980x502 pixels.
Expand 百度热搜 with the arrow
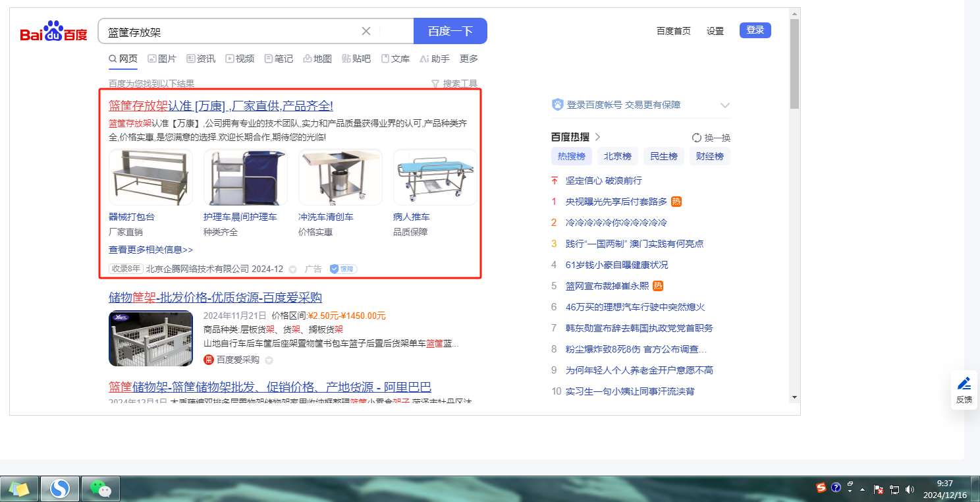(597, 137)
